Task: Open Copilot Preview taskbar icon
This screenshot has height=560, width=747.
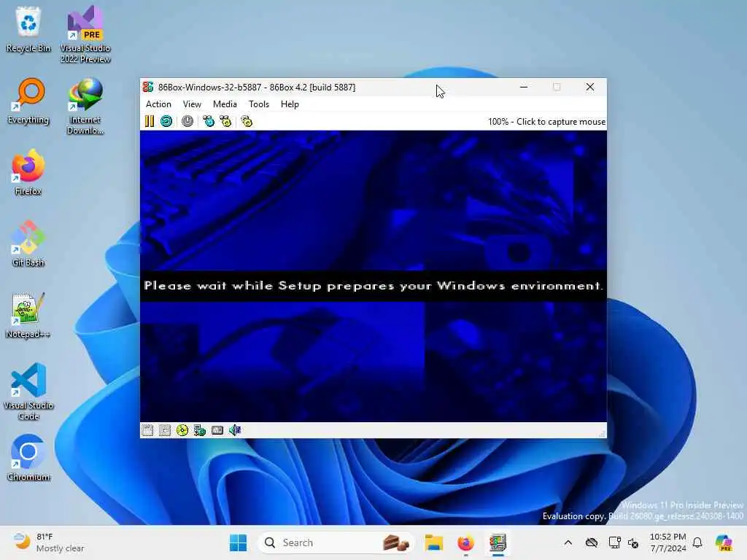Action: click(x=724, y=542)
